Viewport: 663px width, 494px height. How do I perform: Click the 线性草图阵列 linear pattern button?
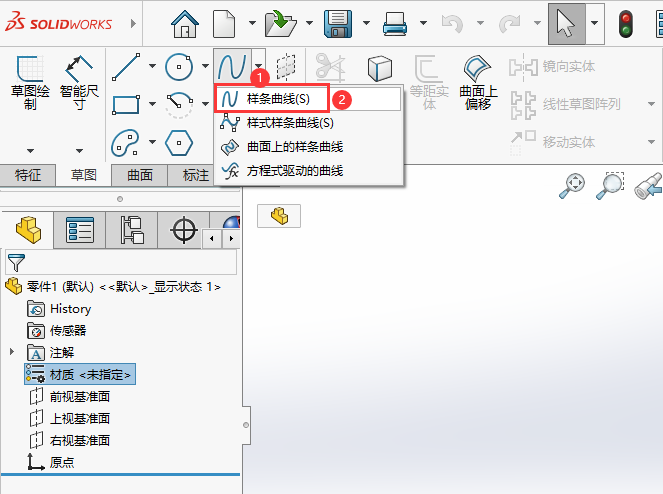click(566, 104)
